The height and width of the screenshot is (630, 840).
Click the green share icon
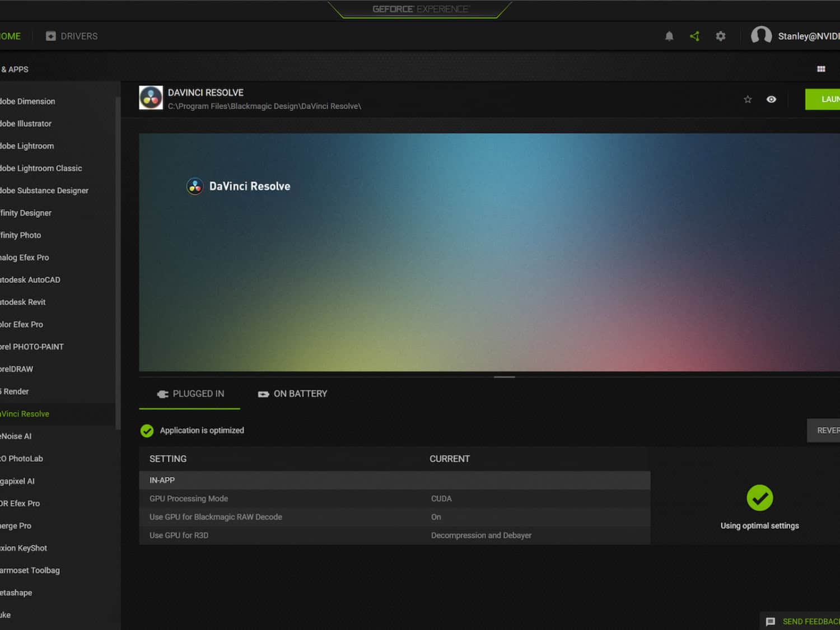[x=695, y=36]
